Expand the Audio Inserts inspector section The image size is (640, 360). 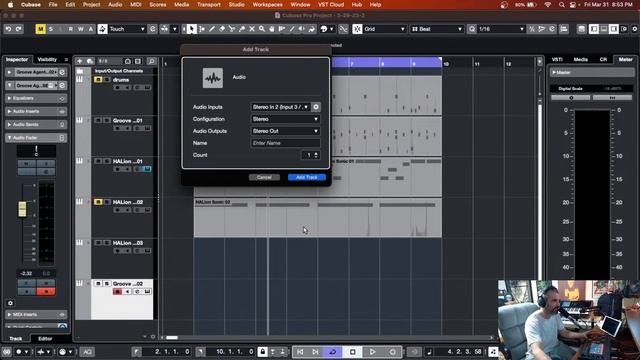(x=36, y=111)
